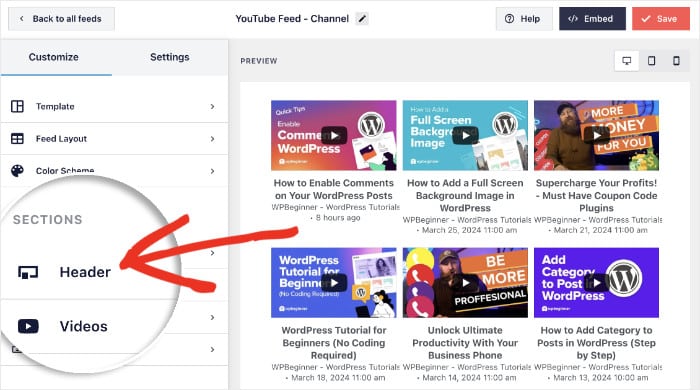This screenshot has height=390, width=700.
Task: Play the Add Category to Posts video
Action: [596, 283]
